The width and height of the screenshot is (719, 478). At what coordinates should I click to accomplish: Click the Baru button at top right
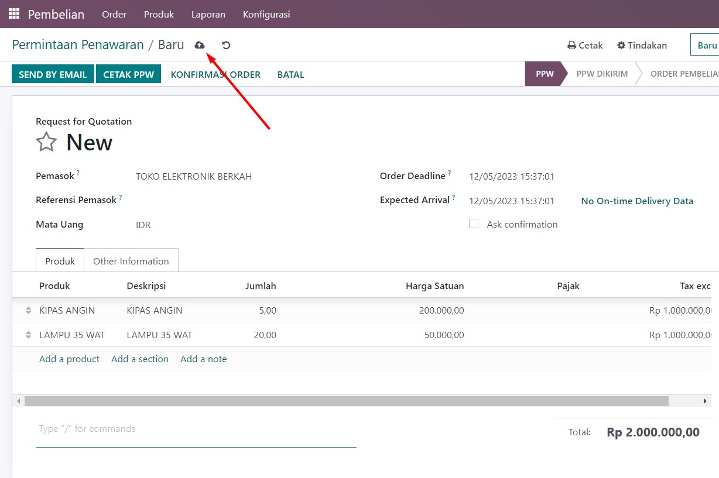click(705, 45)
